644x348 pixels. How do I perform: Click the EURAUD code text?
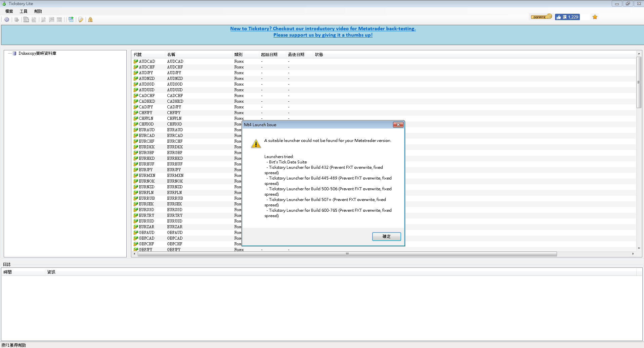pos(147,130)
